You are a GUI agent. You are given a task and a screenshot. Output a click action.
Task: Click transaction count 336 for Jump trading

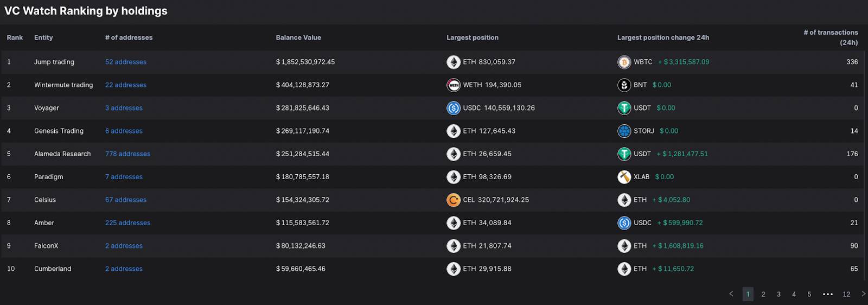(x=852, y=62)
